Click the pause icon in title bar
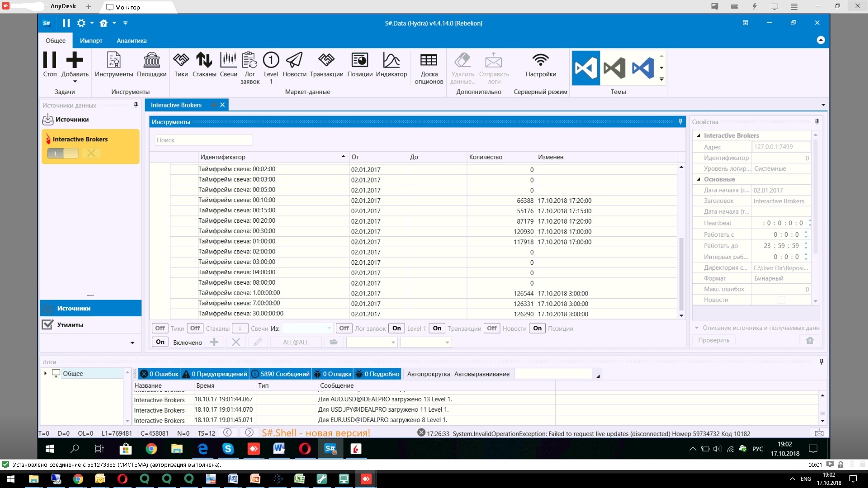This screenshot has height=488, width=868. 66,23
